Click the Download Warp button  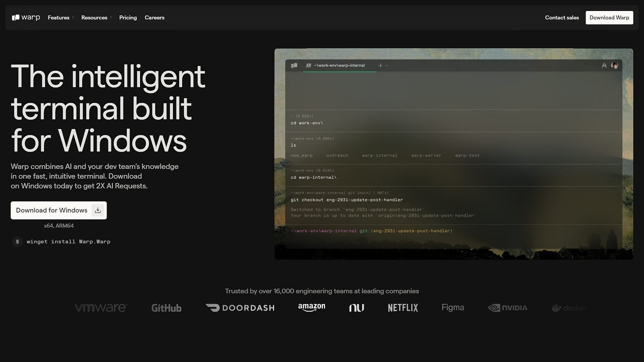(x=609, y=18)
